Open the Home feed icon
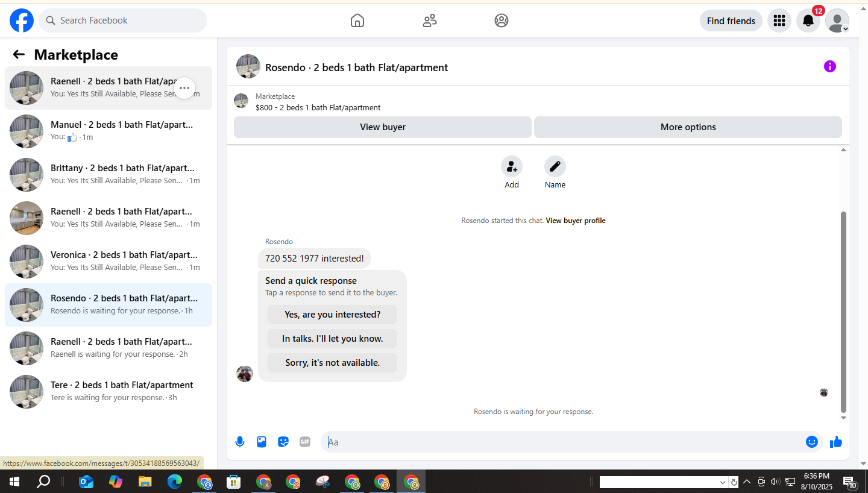Viewport: 868px width, 493px height. 357,20
